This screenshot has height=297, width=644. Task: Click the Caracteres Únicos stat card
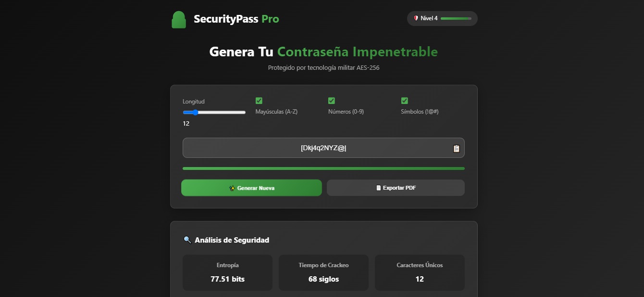click(420, 272)
